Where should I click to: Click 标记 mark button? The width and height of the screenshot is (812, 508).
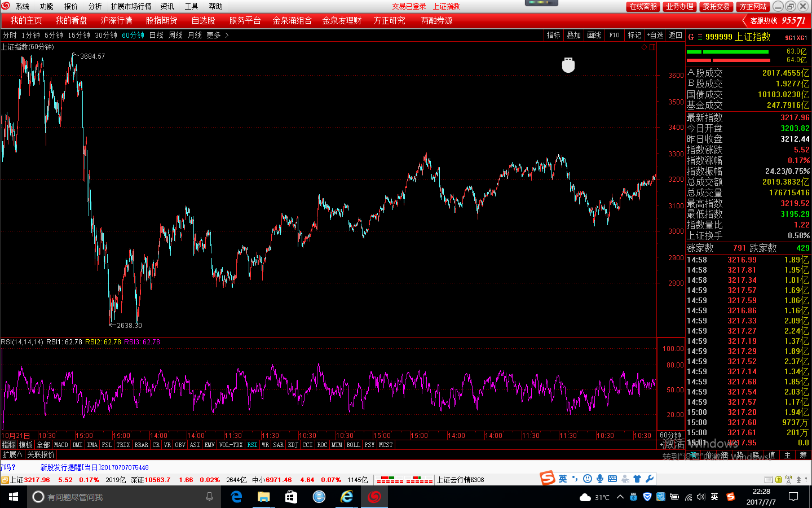point(634,35)
